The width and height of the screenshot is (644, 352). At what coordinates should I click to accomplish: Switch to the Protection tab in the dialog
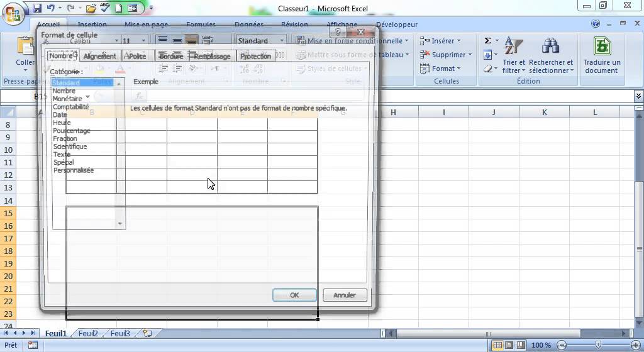255,56
